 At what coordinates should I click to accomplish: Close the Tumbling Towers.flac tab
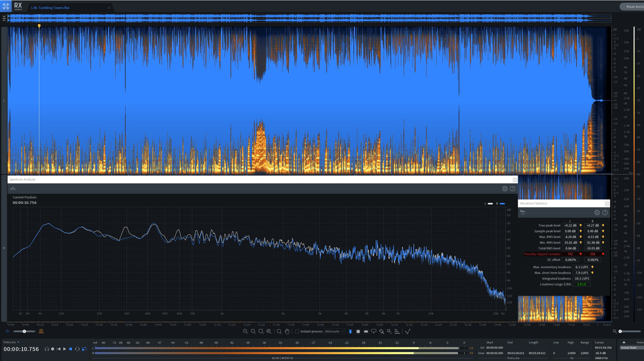pyautogui.click(x=110, y=8)
